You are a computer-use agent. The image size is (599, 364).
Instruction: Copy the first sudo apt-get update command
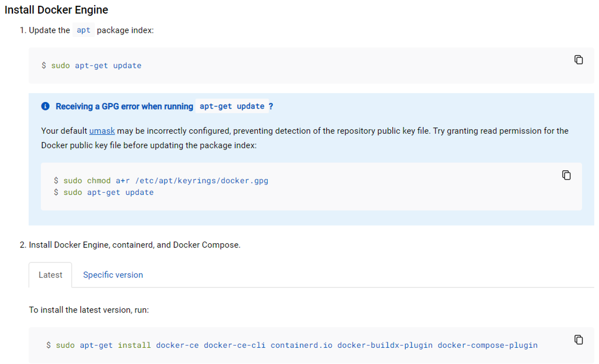578,59
